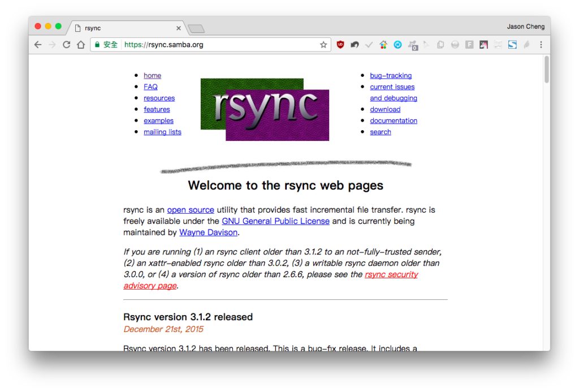This screenshot has width=579, height=392.
Task: Open the home link
Action: (x=153, y=76)
